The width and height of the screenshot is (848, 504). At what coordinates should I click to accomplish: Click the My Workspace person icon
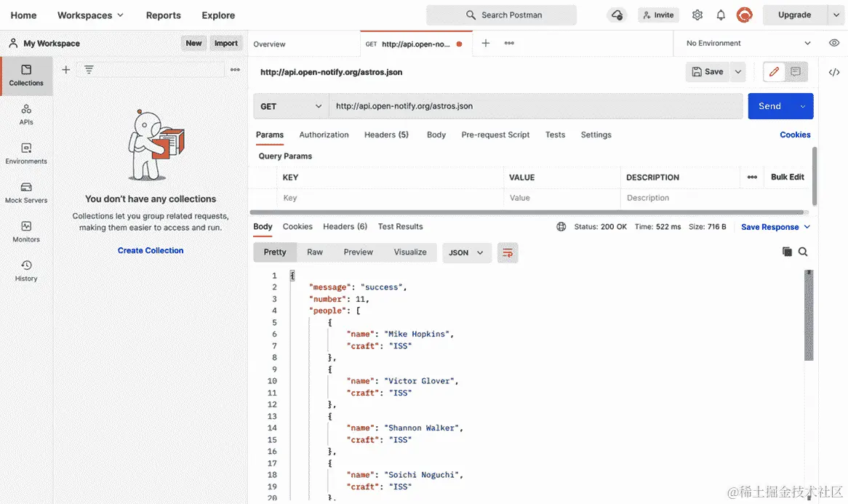(13, 43)
